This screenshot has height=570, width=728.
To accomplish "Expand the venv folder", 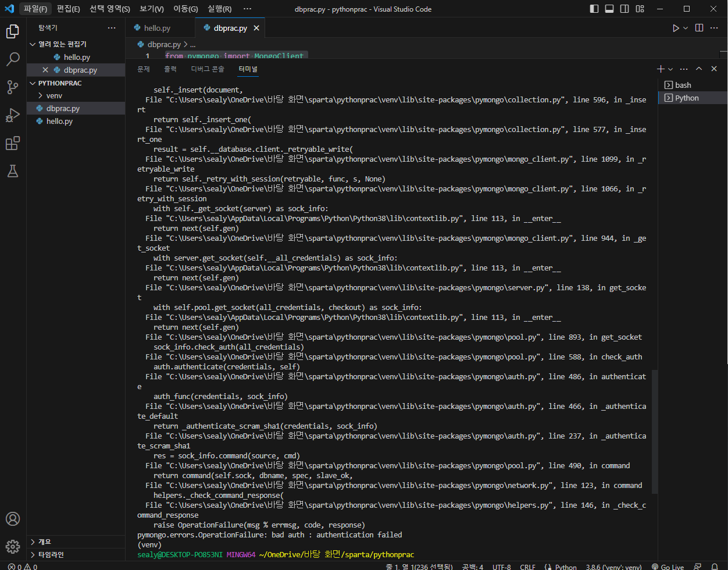I will (x=76, y=95).
